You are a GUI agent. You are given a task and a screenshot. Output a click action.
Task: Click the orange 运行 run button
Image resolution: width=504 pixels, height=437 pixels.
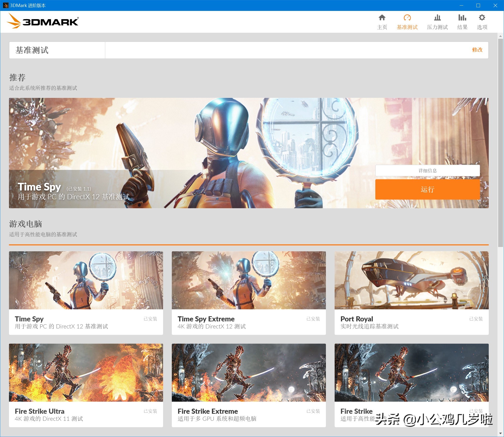pos(427,190)
